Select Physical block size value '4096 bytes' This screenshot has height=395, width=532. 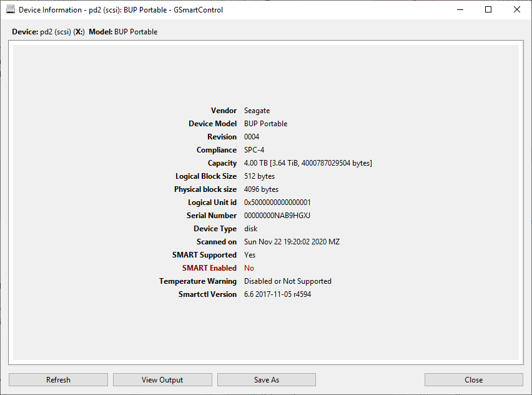261,189
